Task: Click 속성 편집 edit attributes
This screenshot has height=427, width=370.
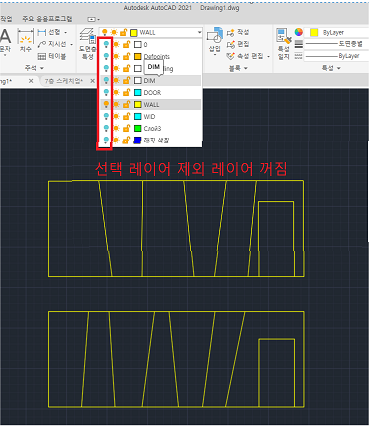Action: (245, 56)
